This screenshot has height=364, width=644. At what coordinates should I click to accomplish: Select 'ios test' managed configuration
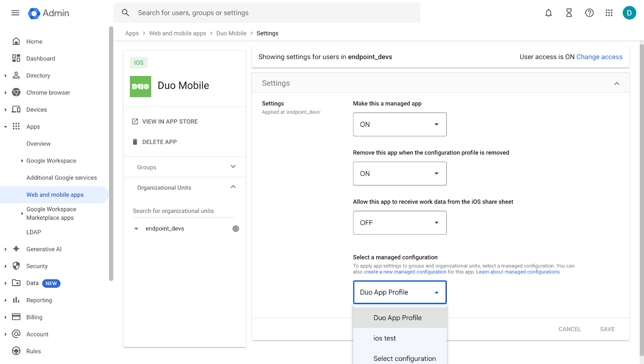[384, 338]
